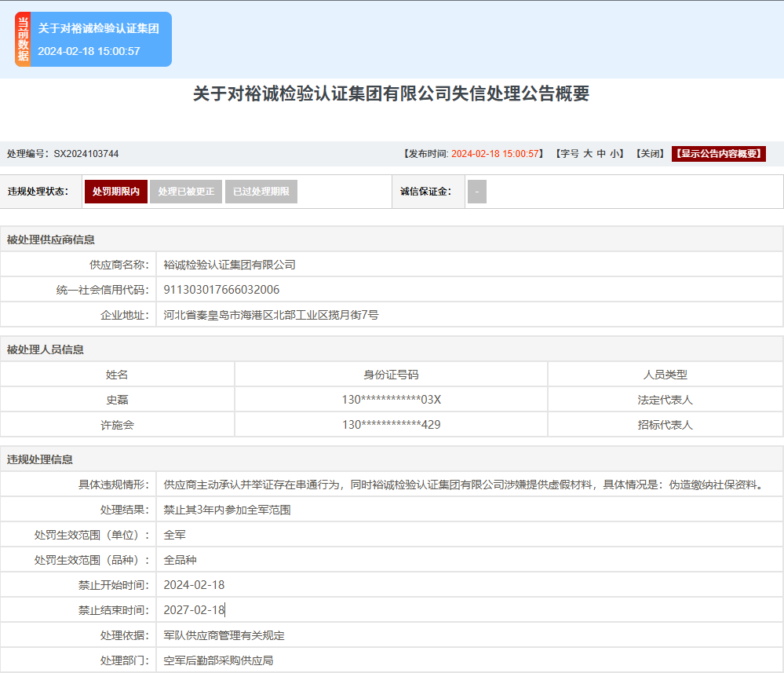Image resolution: width=784 pixels, height=673 pixels.
Task: Select the 史磊 name cell
Action: click(x=117, y=400)
